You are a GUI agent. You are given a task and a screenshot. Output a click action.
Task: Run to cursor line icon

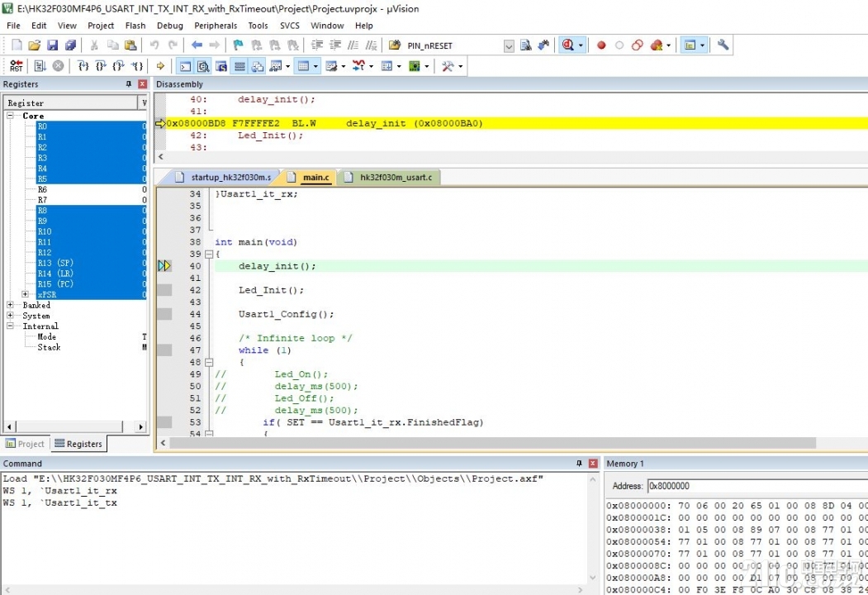point(137,66)
